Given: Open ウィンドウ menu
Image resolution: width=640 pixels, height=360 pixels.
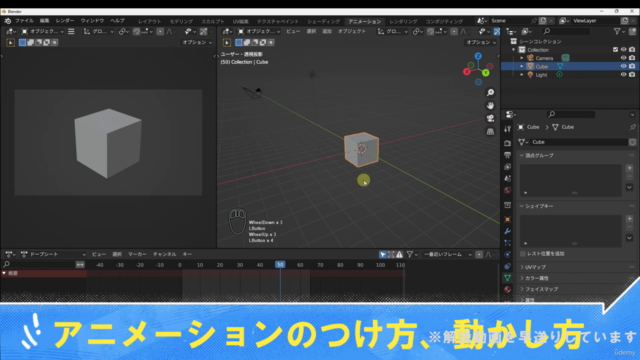Looking at the screenshot, I should pyautogui.click(x=92, y=20).
